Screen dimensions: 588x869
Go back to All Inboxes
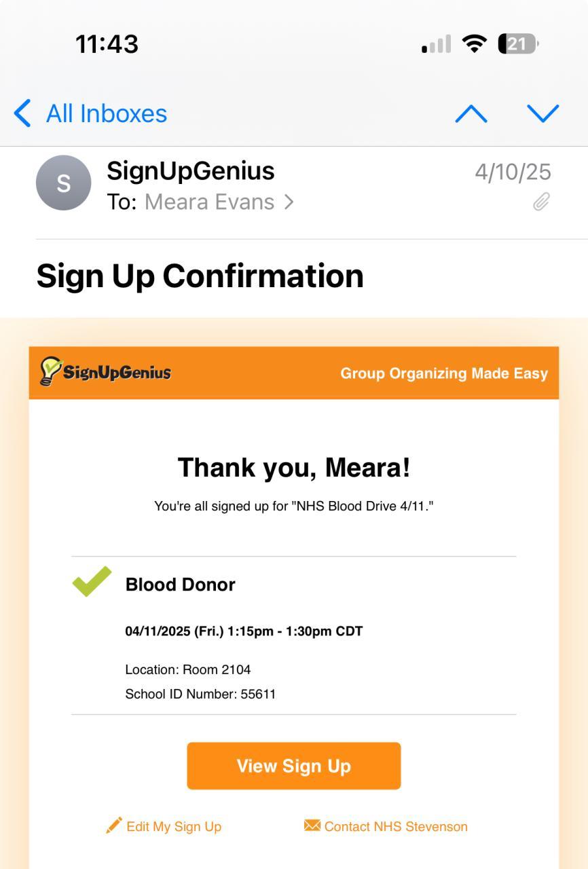90,113
